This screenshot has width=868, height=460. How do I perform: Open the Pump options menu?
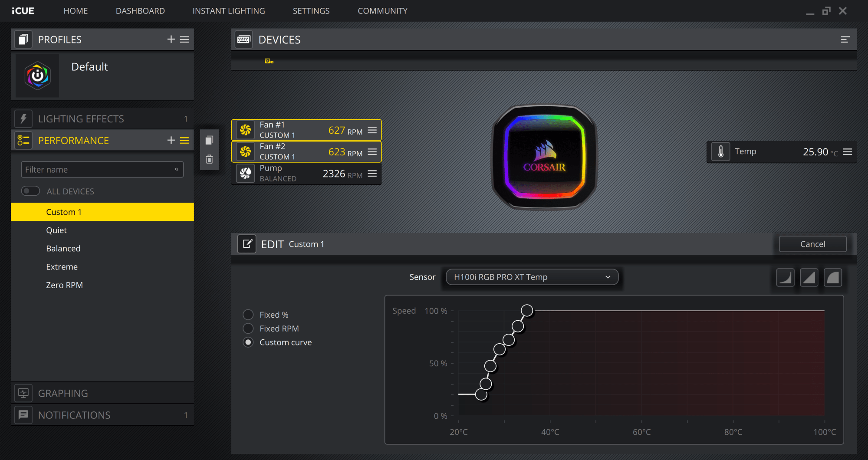point(372,174)
